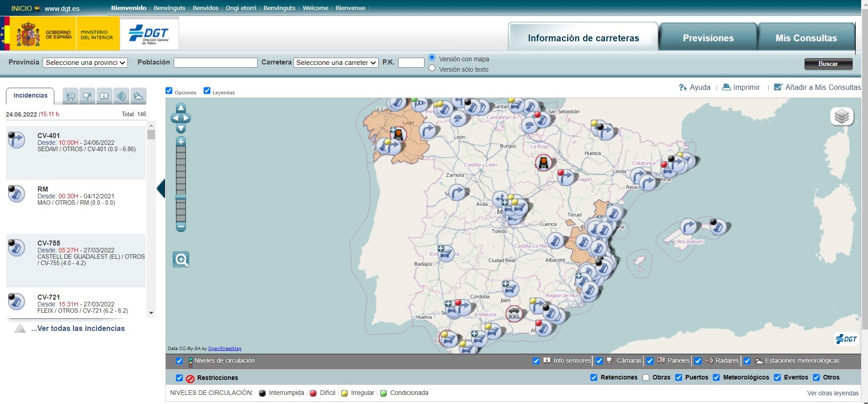Viewport: 868px width, 404px height.
Task: Click the magnifier zoom-area tool
Action: click(181, 260)
